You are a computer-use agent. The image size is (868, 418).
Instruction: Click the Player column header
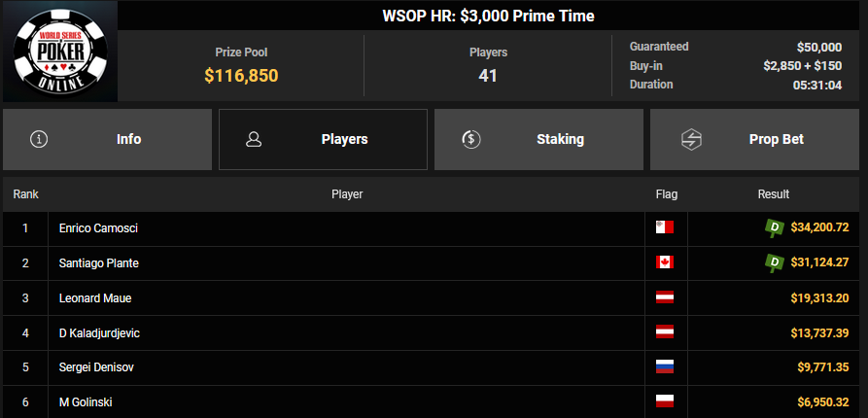coord(347,194)
